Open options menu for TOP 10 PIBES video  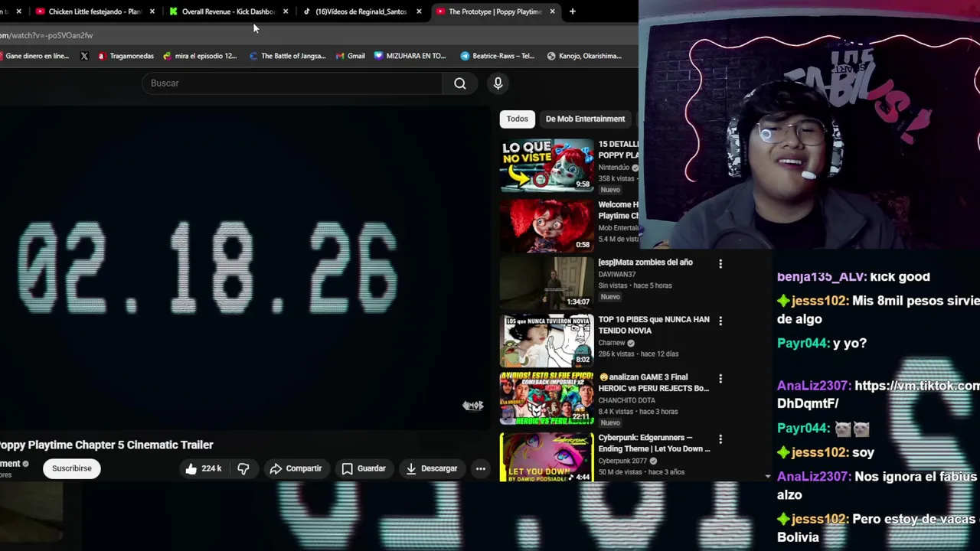[x=720, y=321]
